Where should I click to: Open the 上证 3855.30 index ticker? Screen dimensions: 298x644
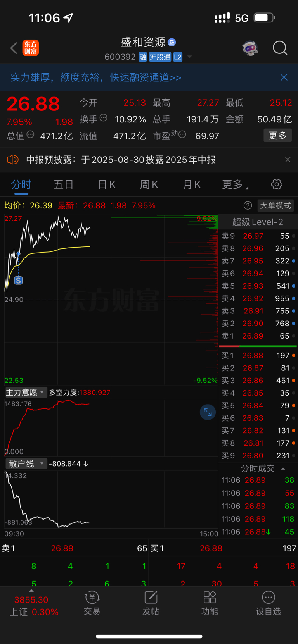(33, 606)
